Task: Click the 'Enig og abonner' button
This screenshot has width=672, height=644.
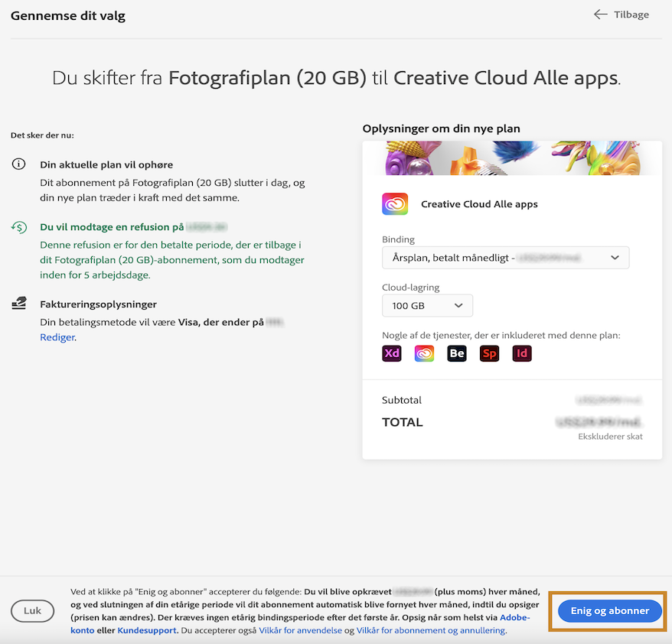Action: (x=608, y=610)
